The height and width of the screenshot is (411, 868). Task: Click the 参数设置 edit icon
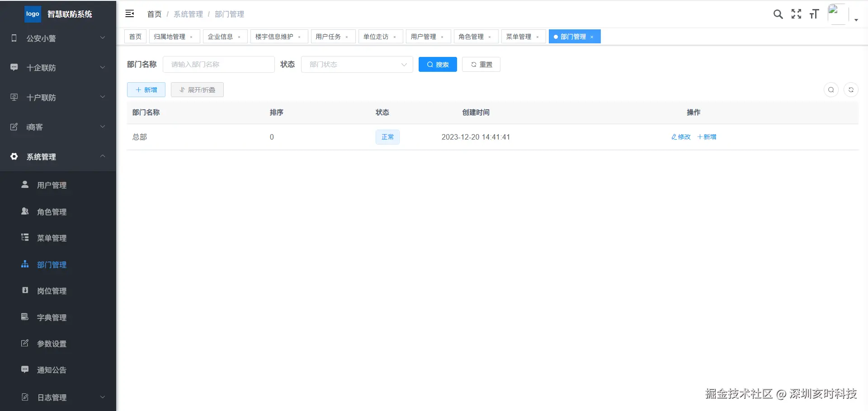click(25, 343)
